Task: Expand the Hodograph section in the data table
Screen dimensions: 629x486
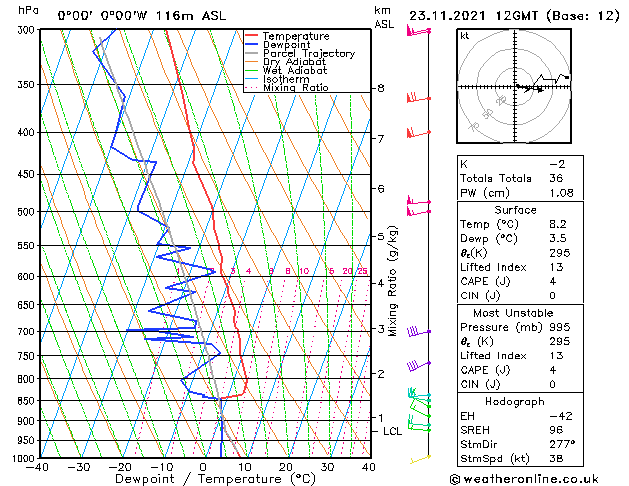Action: 514,401
